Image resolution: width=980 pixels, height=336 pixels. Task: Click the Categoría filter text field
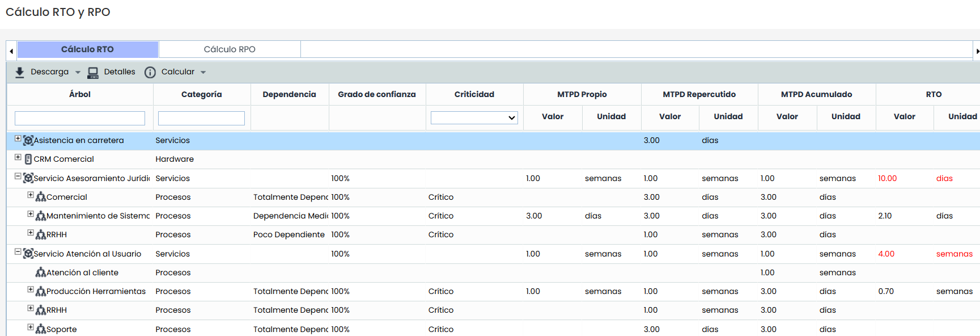[x=201, y=118]
